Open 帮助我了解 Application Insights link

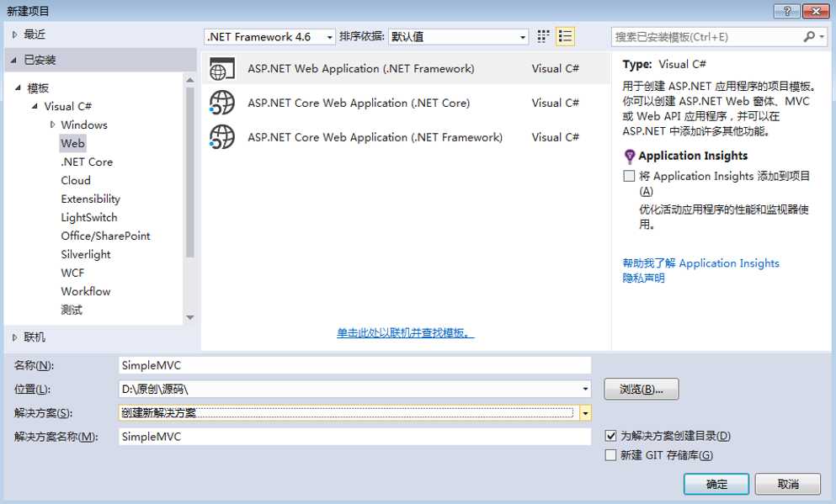700,263
